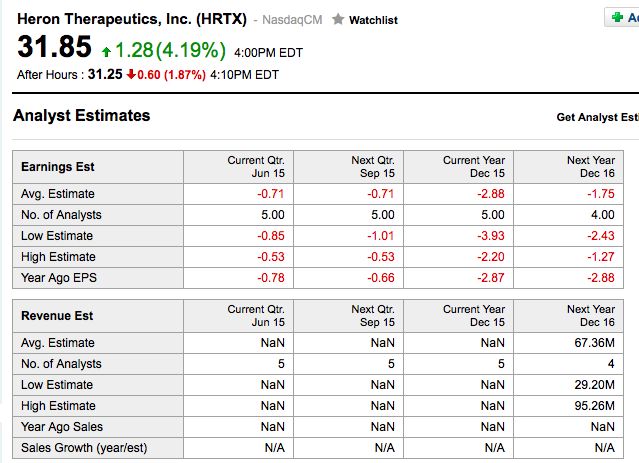Click Earnings Avg. Estimate value -2.88
The height and width of the screenshot is (463, 639).
tap(491, 194)
